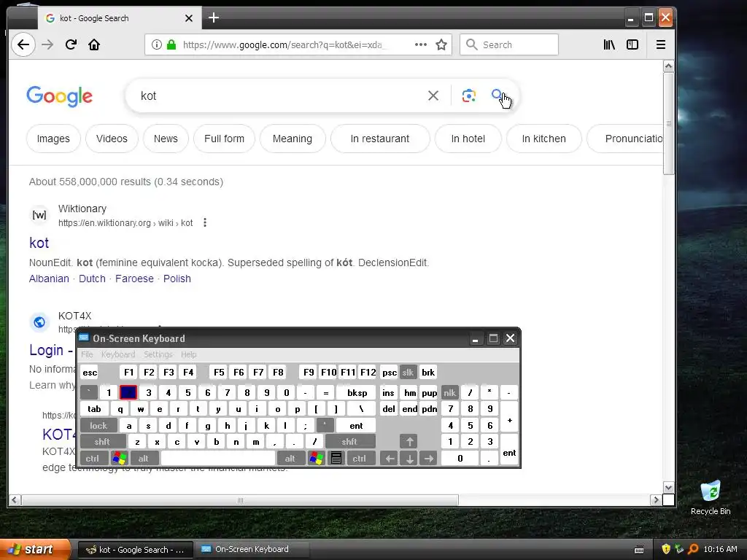Open the On-Screen Keyboard Help menu

(189, 354)
